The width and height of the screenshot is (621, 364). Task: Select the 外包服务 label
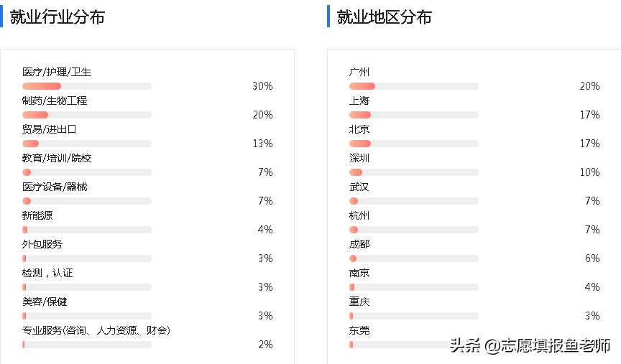click(x=42, y=245)
